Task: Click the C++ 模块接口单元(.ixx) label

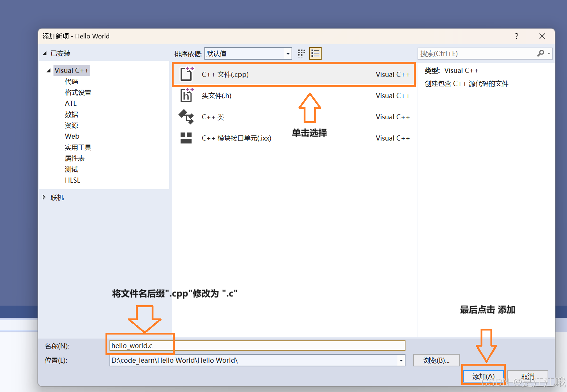Action: click(x=237, y=138)
